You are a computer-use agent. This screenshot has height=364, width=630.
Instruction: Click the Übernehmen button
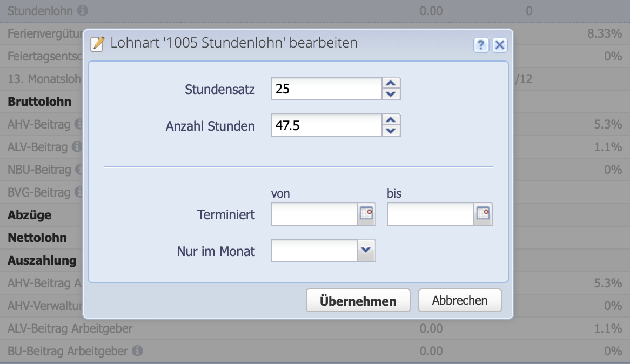coord(358,301)
